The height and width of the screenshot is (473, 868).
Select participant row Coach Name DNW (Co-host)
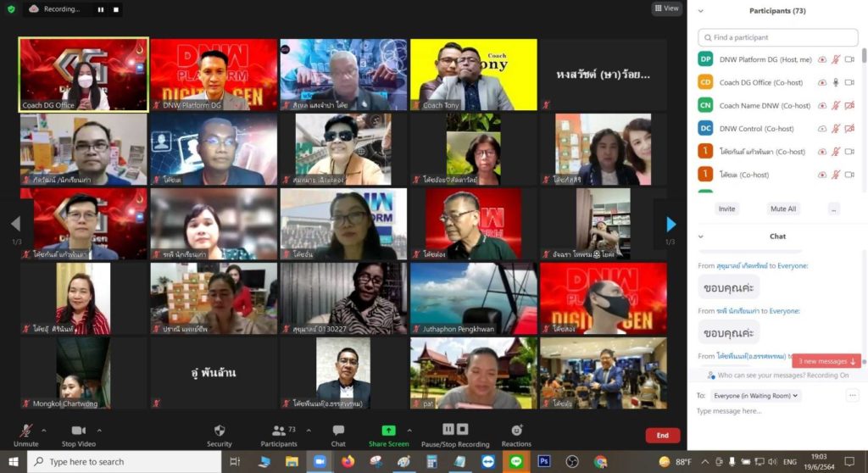[x=778, y=105]
